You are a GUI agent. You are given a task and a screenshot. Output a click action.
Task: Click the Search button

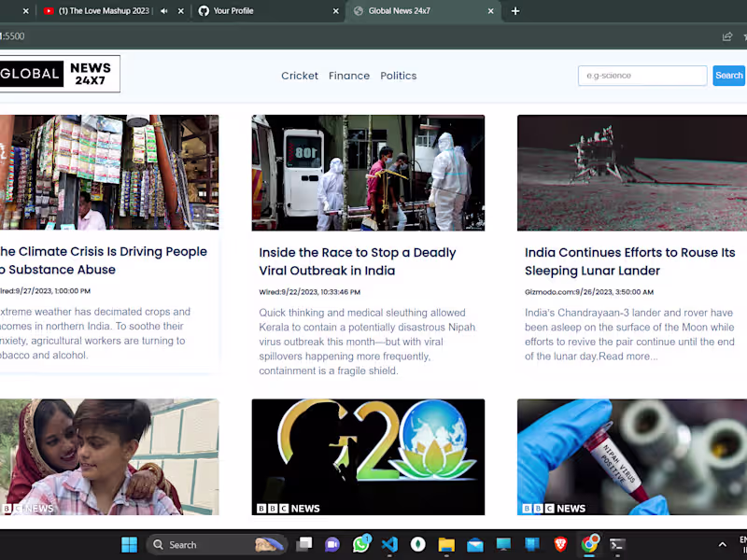pyautogui.click(x=728, y=75)
